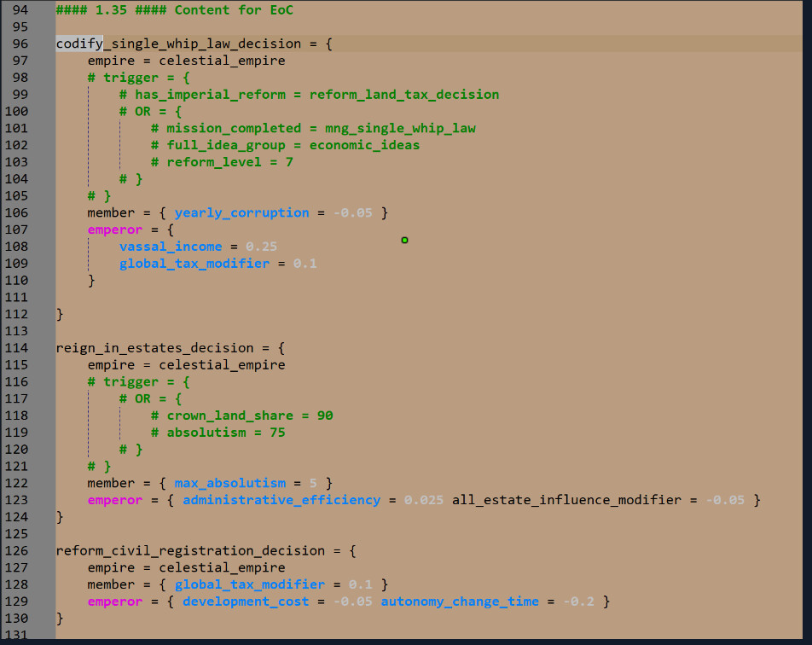This screenshot has height=645, width=812.
Task: Click autonomy_change_time on line 129
Action: pyautogui.click(x=460, y=601)
